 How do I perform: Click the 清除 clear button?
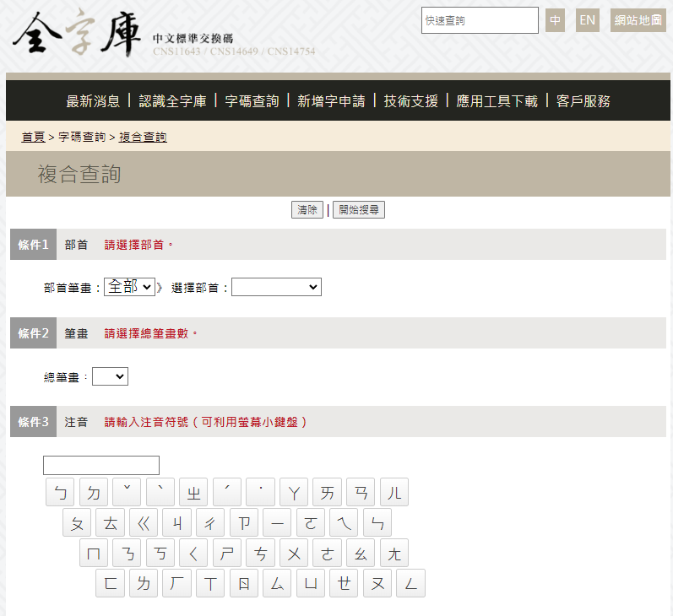pos(307,210)
